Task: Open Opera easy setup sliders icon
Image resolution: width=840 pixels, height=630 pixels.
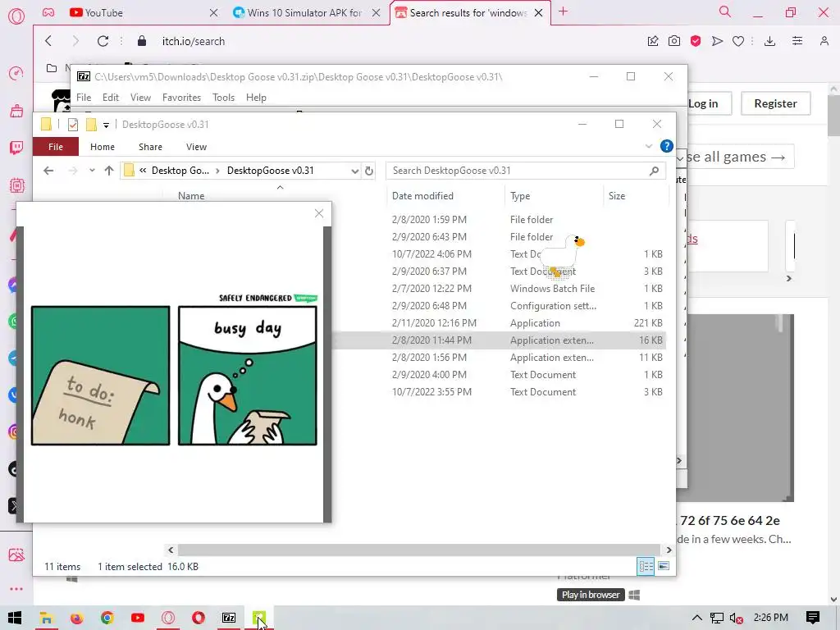Action: [797, 41]
